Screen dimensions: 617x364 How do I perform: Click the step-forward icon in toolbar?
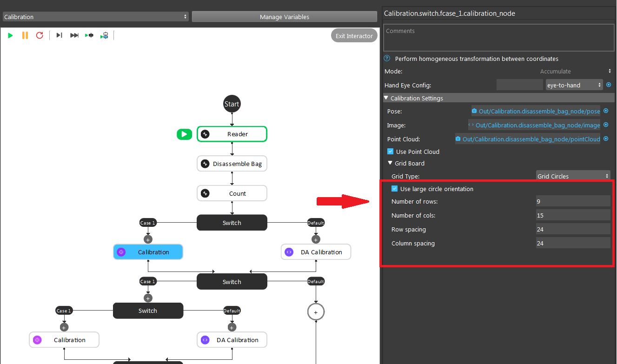(x=59, y=35)
